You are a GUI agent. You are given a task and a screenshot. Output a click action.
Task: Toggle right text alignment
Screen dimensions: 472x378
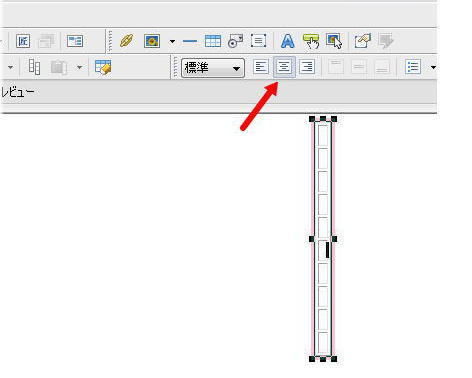307,67
